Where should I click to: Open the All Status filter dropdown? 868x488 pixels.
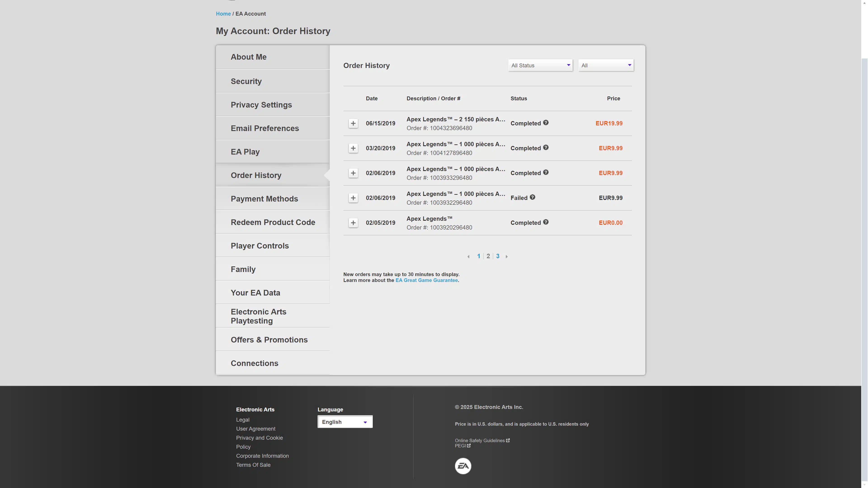point(540,65)
